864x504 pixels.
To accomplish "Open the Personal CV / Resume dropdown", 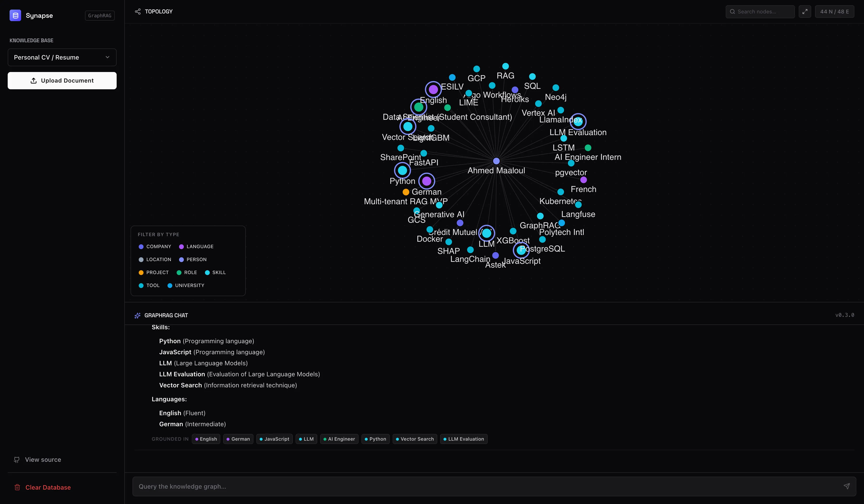I will [62, 57].
